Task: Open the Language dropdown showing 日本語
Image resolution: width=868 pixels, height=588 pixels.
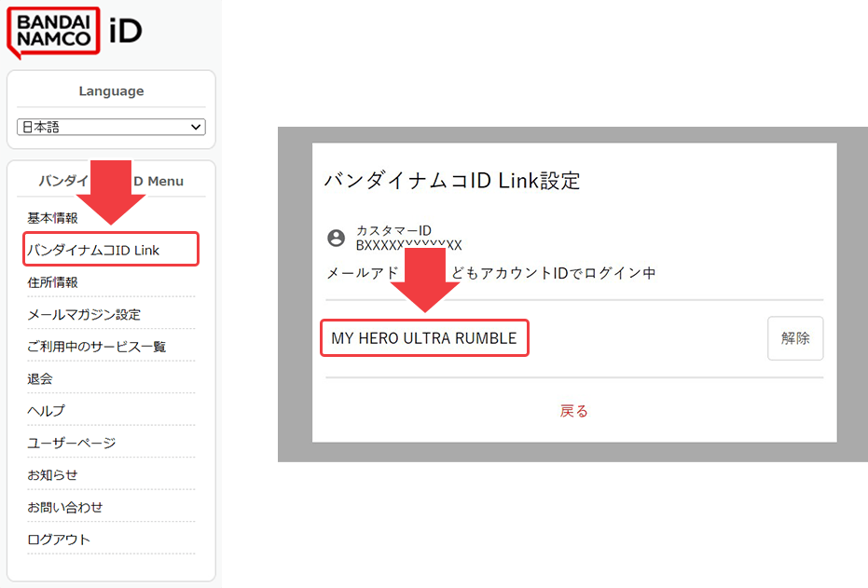Action: (x=111, y=127)
